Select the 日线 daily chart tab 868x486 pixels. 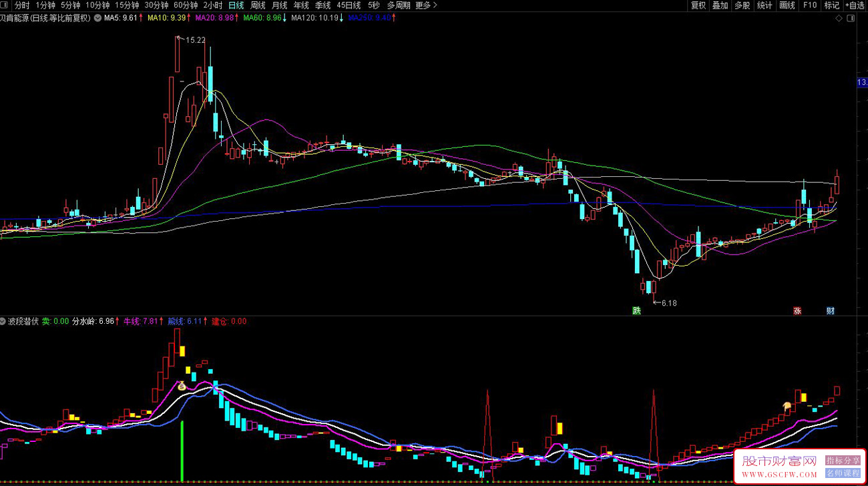click(236, 5)
